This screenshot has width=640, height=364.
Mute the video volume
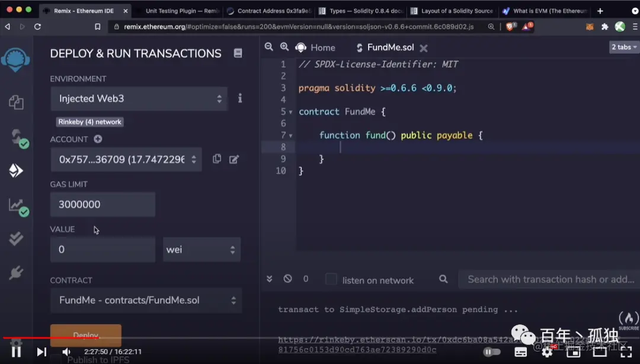[x=66, y=352]
